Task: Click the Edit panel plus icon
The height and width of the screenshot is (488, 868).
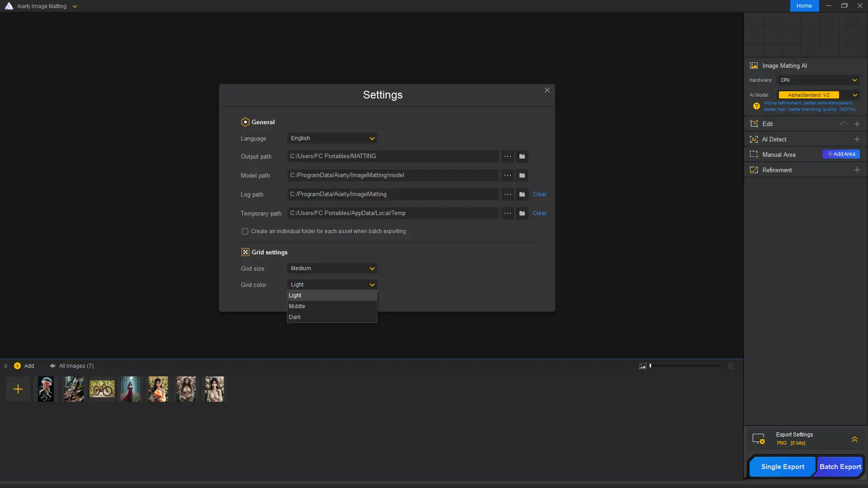Action: click(x=857, y=124)
